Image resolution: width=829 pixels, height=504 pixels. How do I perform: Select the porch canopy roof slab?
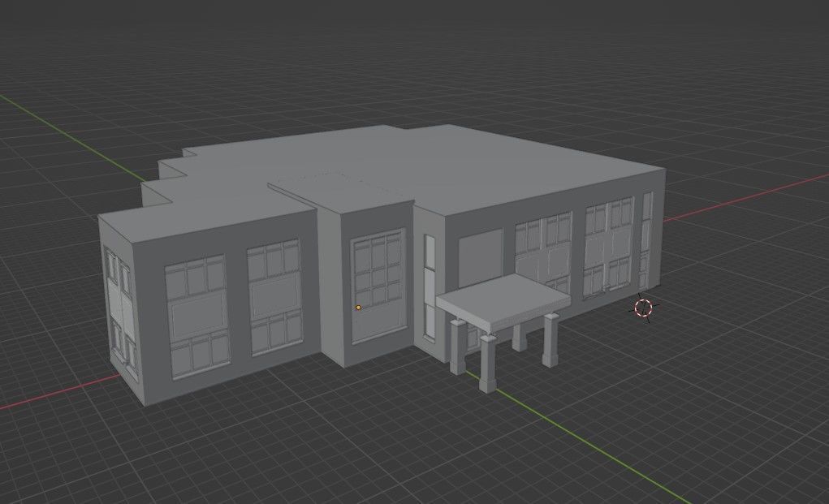click(503, 302)
